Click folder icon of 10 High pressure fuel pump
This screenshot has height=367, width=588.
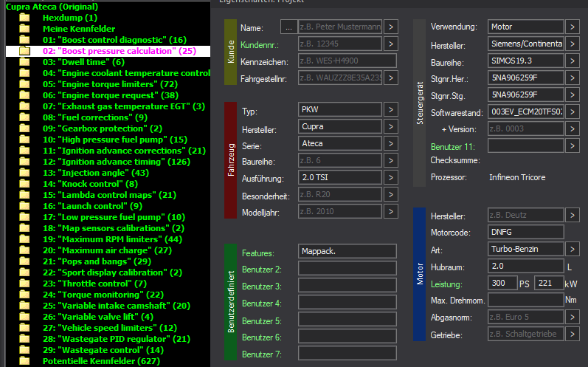(x=25, y=140)
